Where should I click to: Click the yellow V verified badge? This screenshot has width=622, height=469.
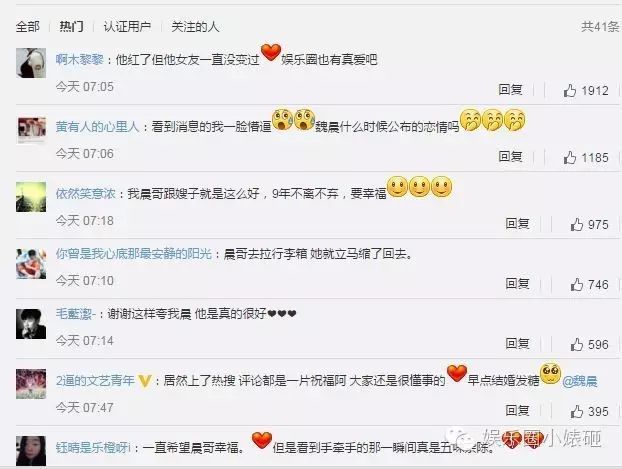pos(145,381)
